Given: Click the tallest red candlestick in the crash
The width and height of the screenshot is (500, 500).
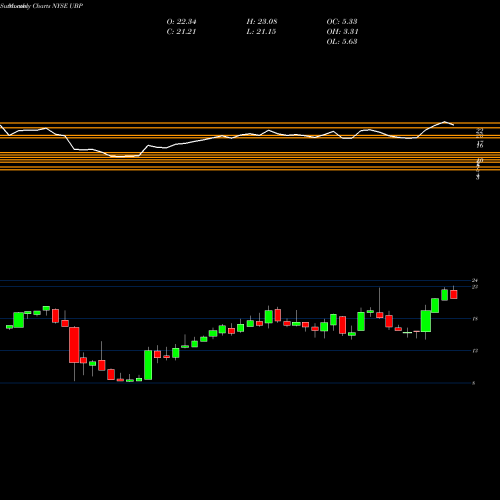Looking at the screenshot, I should point(74,345).
